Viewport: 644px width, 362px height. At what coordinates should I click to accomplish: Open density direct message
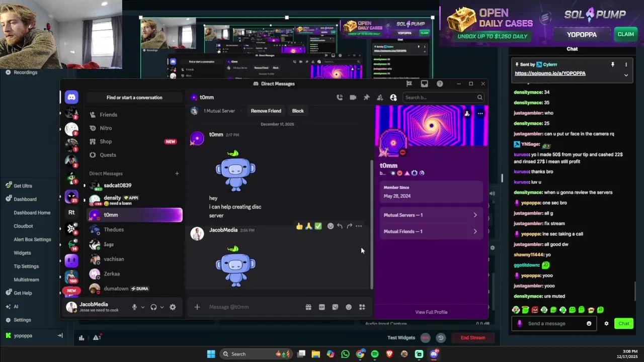point(134,200)
